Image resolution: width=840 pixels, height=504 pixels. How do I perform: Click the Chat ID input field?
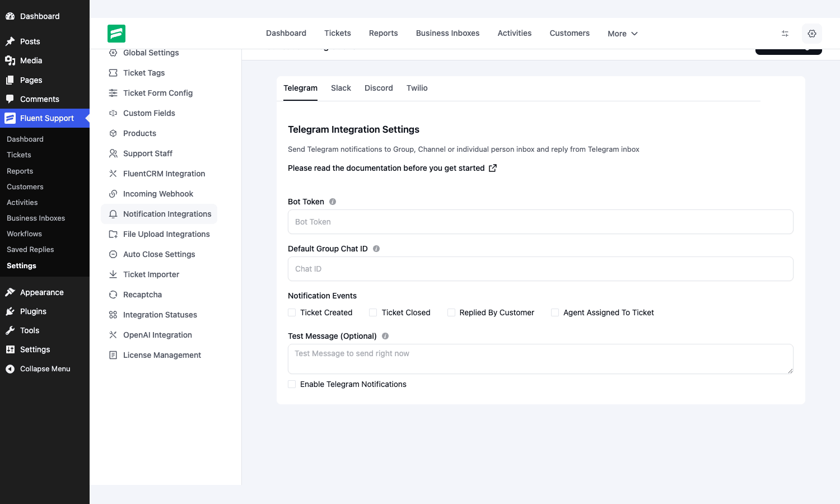pos(540,269)
